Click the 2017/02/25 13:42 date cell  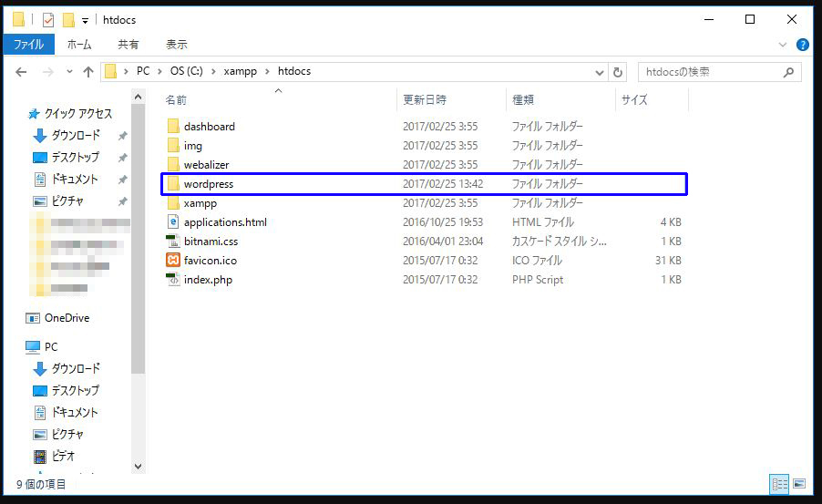pos(443,184)
